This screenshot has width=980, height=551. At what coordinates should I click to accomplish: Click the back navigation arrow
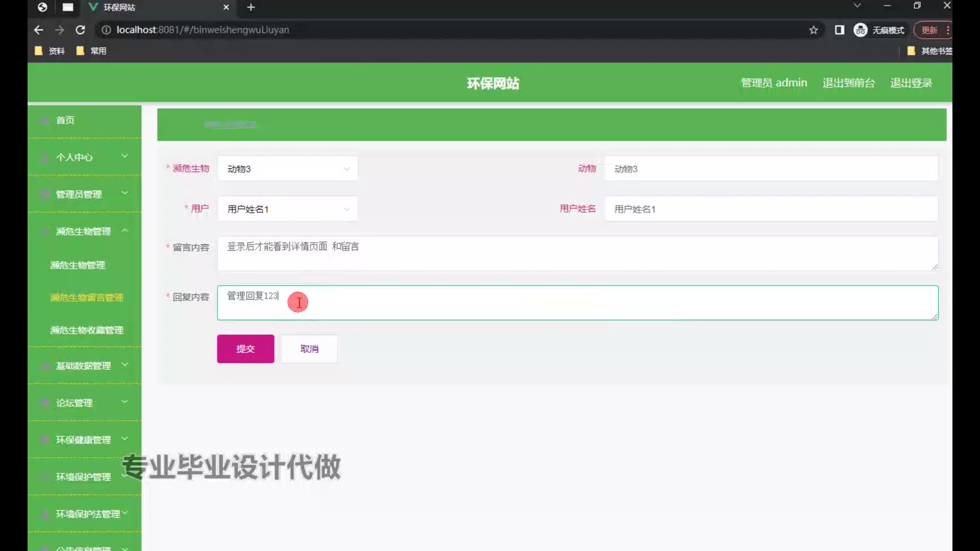click(x=39, y=30)
